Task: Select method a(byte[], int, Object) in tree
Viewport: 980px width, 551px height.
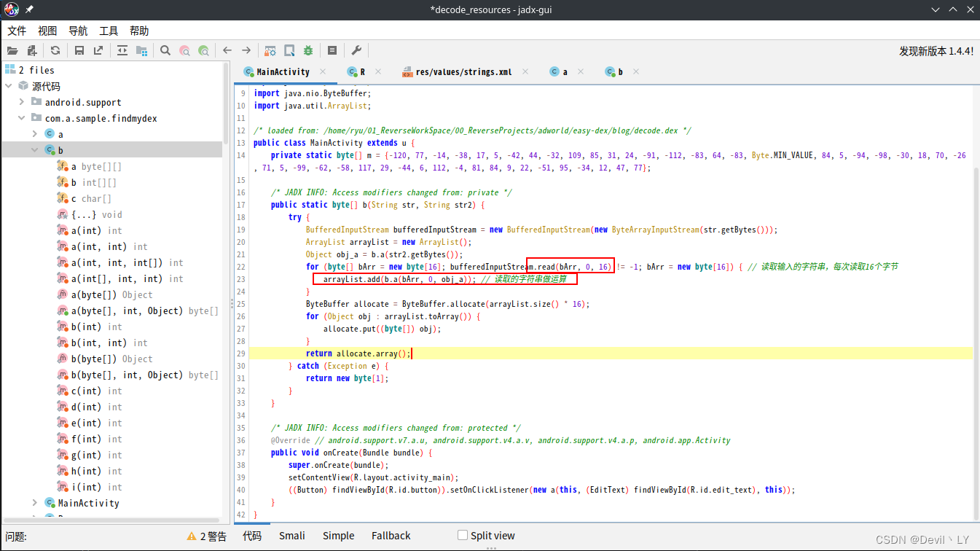Action: 138,310
